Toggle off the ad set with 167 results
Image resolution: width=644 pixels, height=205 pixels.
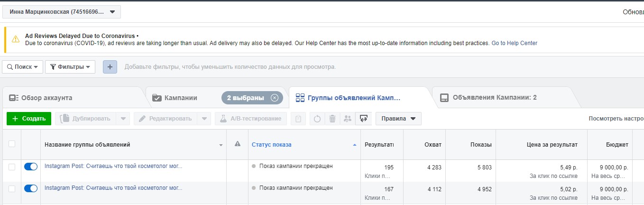[x=31, y=188]
